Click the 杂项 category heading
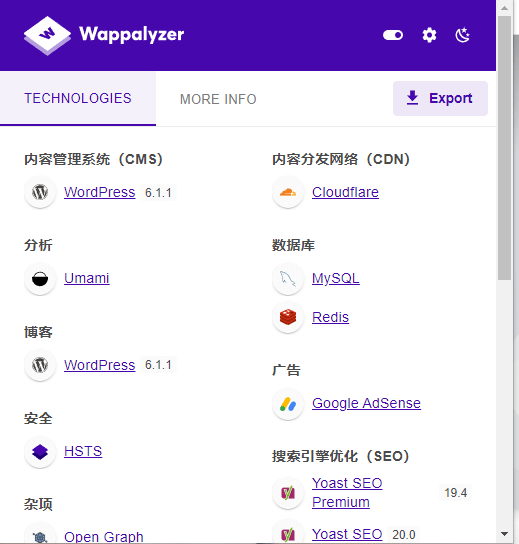519x544 pixels. coord(38,504)
